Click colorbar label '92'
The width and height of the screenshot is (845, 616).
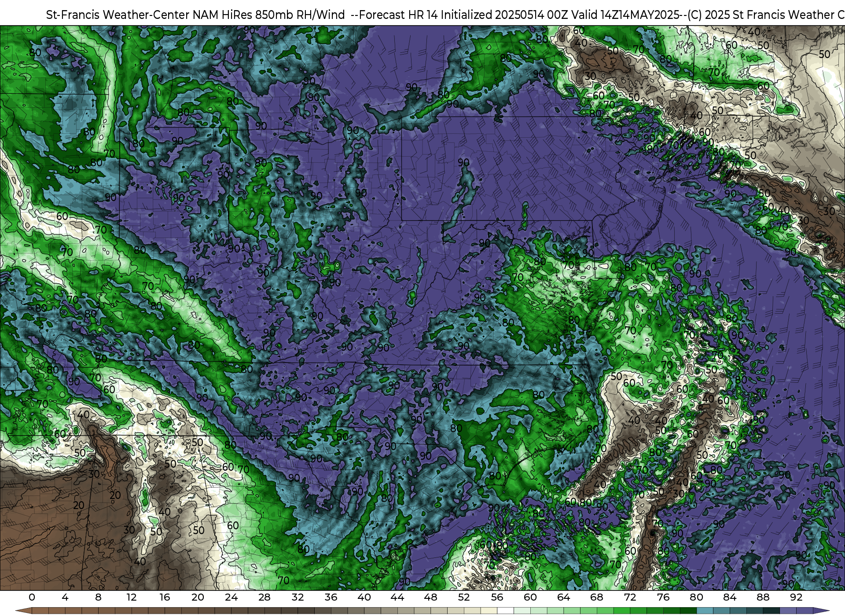coord(796,598)
